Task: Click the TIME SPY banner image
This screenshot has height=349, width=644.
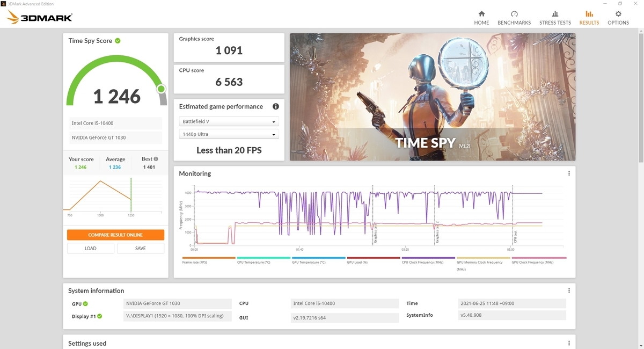Action: coord(433,97)
